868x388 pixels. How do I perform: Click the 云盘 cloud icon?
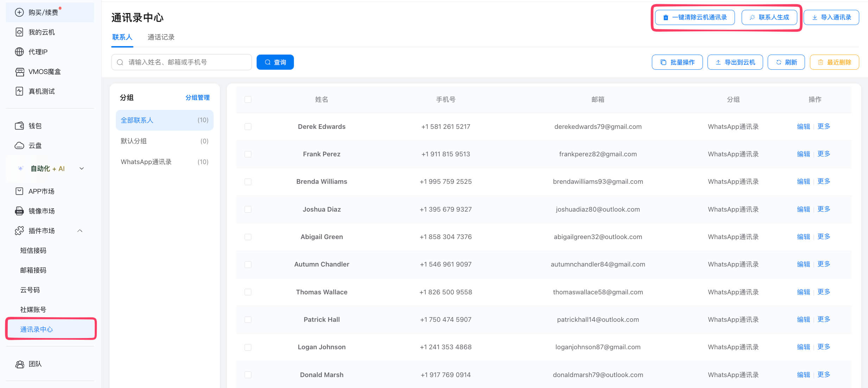coord(19,145)
